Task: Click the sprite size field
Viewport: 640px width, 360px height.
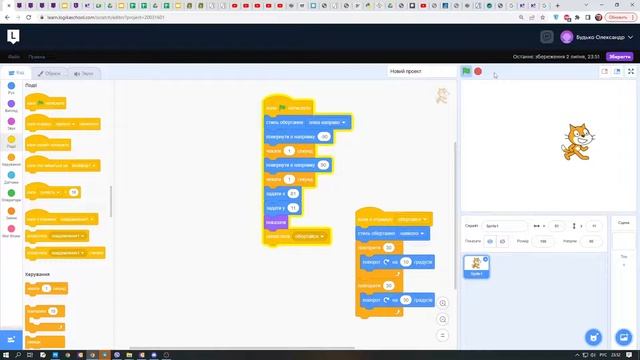Action: point(543,242)
